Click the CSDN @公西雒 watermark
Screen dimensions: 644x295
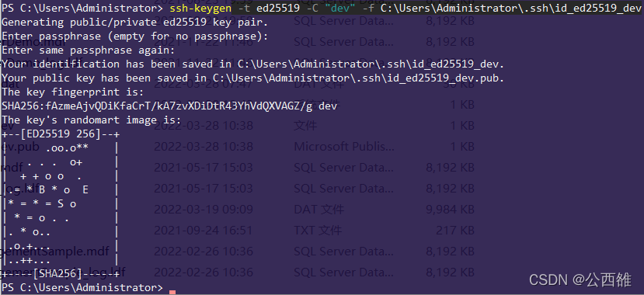(580, 279)
